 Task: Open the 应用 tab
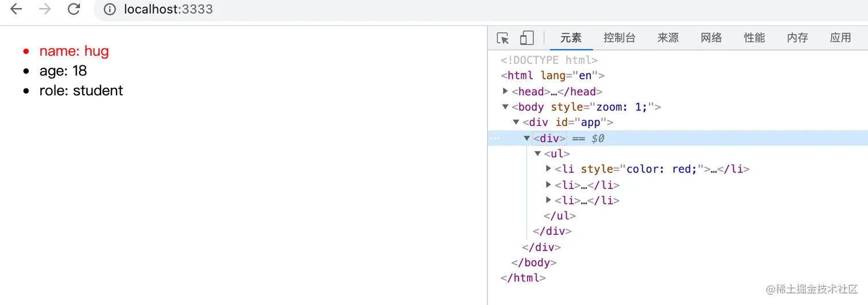click(x=840, y=38)
